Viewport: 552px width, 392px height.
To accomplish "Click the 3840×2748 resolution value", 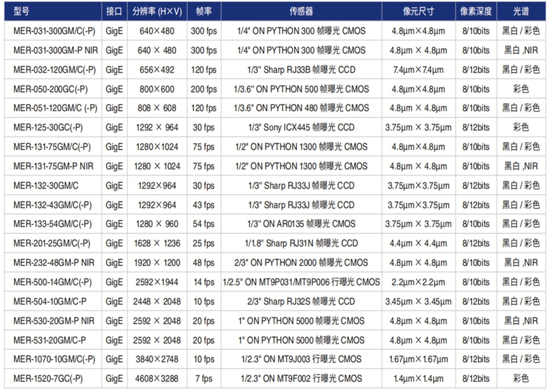I will [x=157, y=359].
